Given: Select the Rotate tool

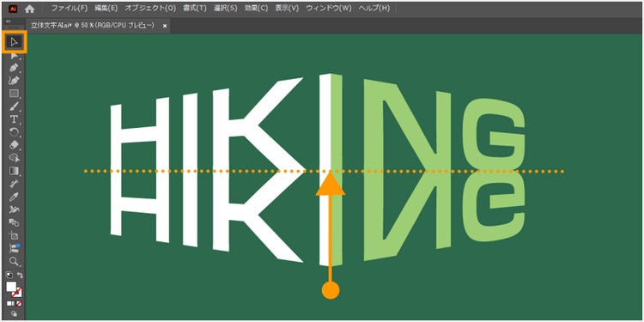Looking at the screenshot, I should point(15,132).
